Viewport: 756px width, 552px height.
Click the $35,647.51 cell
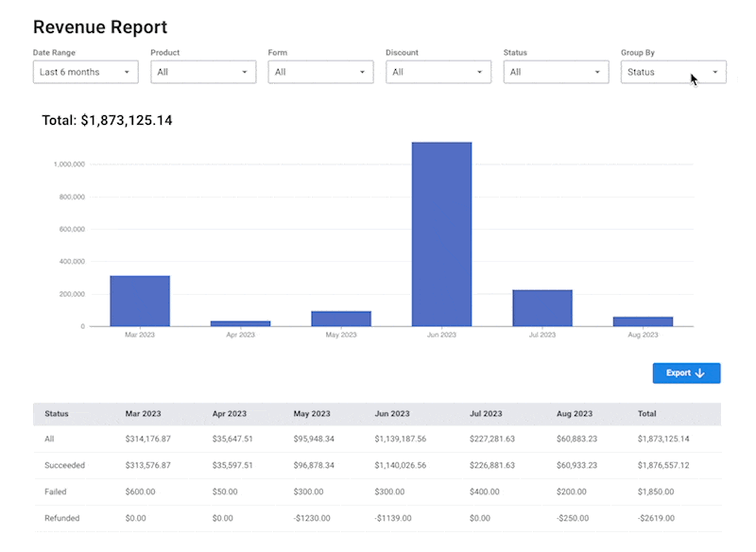point(232,439)
